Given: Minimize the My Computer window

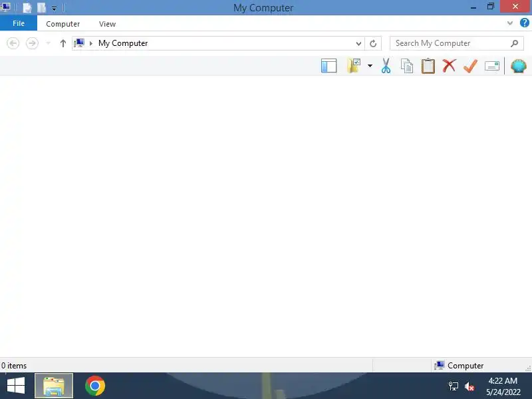Looking at the screenshot, I should (473, 7).
